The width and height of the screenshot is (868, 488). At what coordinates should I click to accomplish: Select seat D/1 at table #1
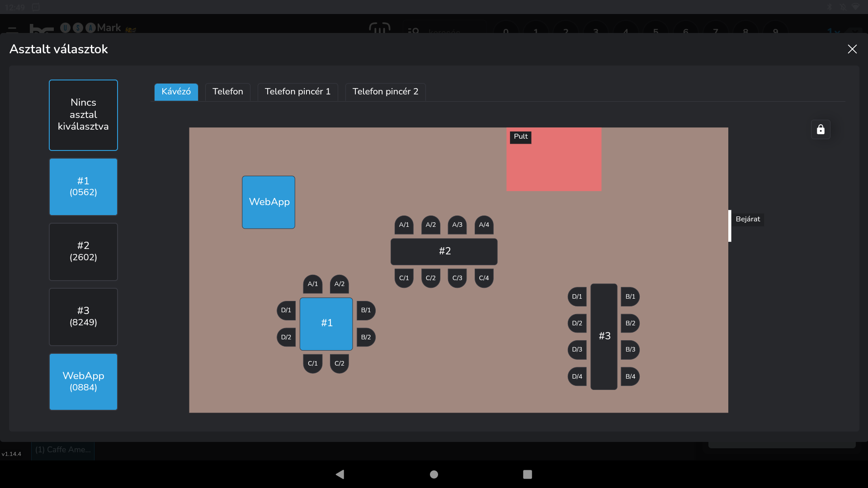click(286, 310)
